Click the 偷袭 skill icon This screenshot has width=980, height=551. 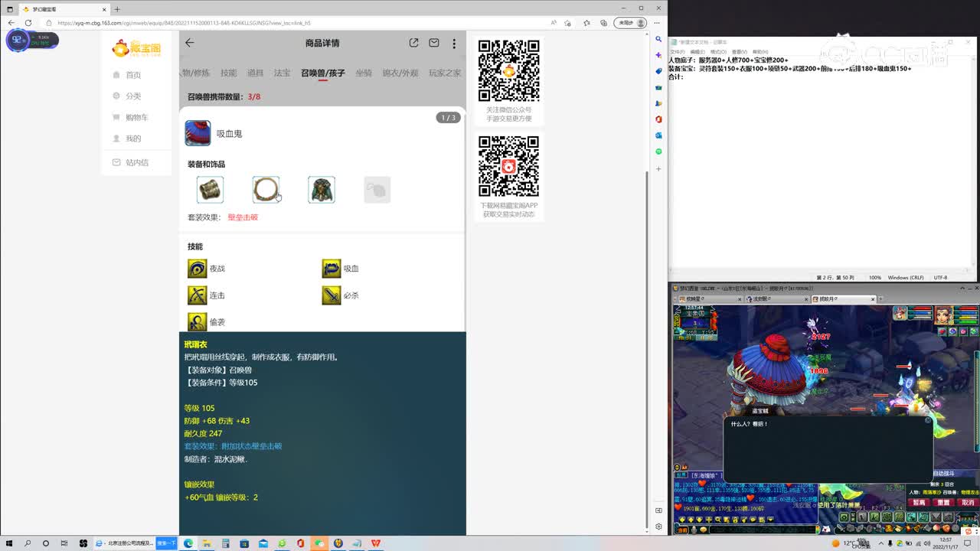[x=199, y=321]
